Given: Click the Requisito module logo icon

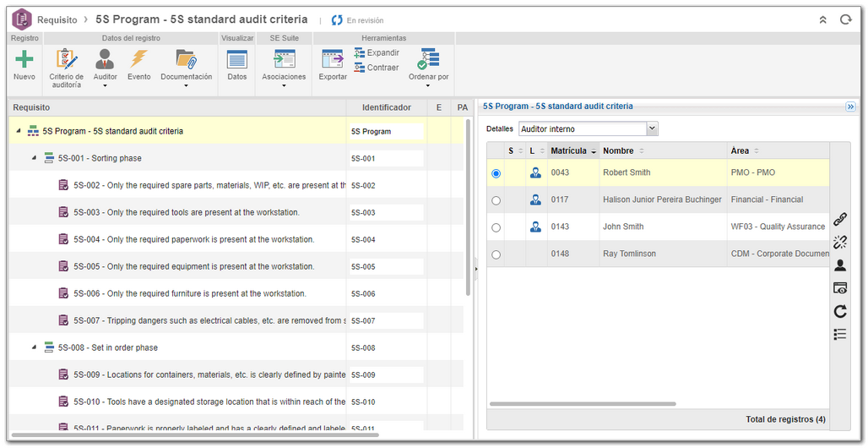Looking at the screenshot, I should (22, 19).
